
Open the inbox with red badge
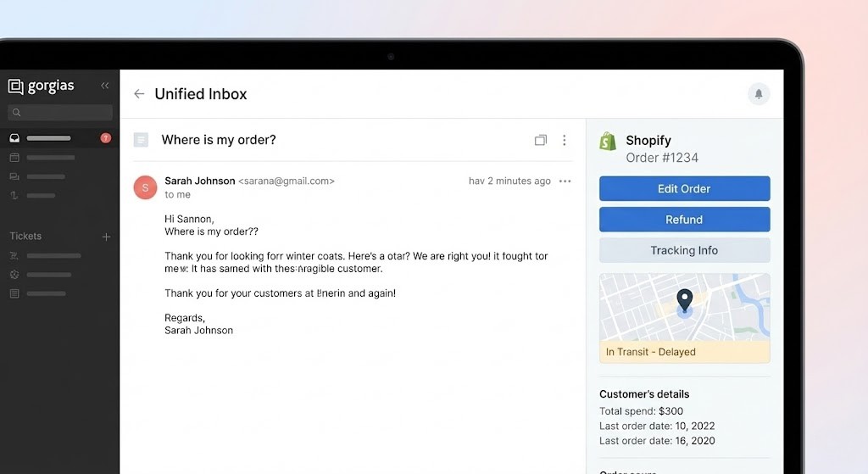(59, 138)
